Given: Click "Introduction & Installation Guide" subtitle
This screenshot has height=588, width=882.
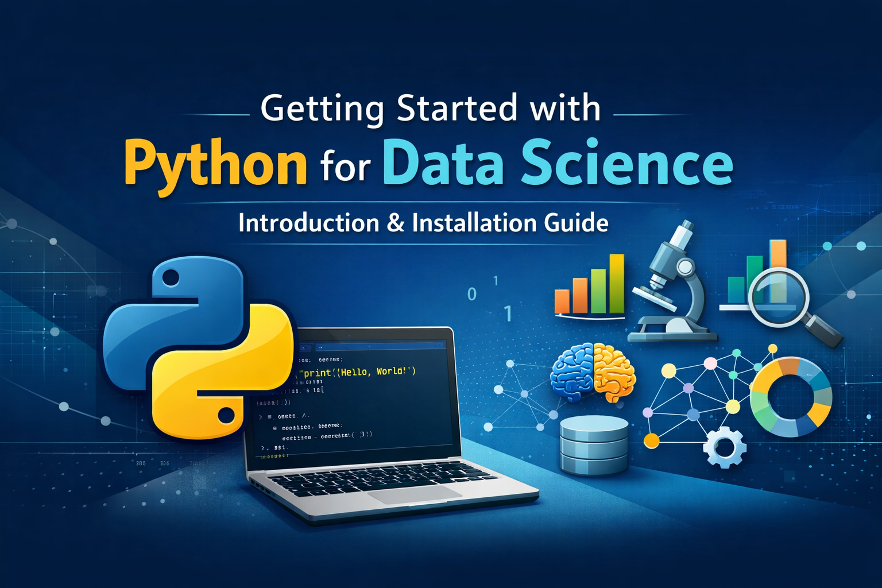Looking at the screenshot, I should point(423,223).
